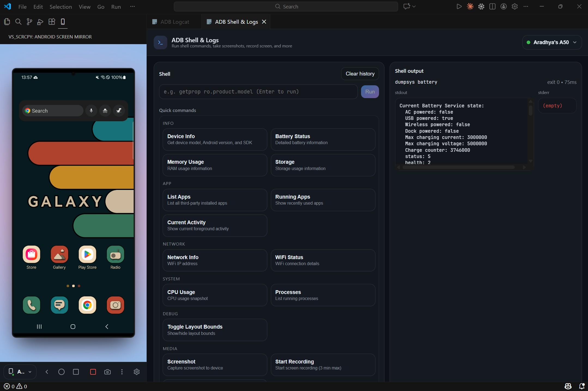Image resolution: width=588 pixels, height=391 pixels.
Task: Run the Battery Status quick command
Action: click(323, 139)
